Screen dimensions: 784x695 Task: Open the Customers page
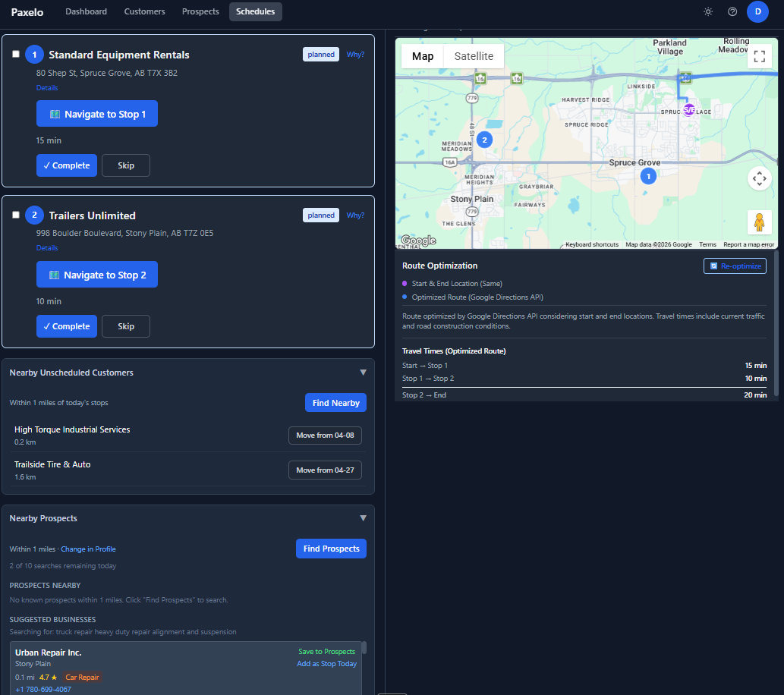click(144, 11)
